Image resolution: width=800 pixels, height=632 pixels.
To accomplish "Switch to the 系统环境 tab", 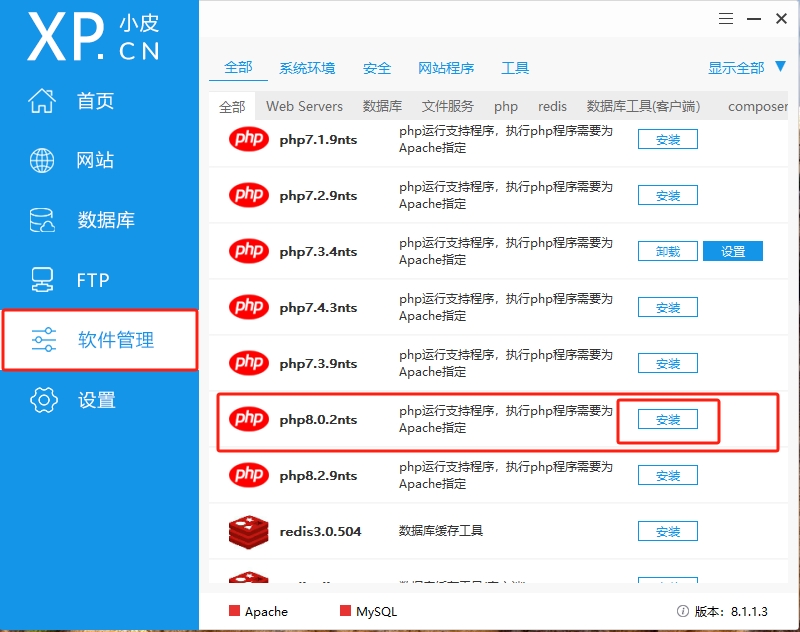I will 307,68.
